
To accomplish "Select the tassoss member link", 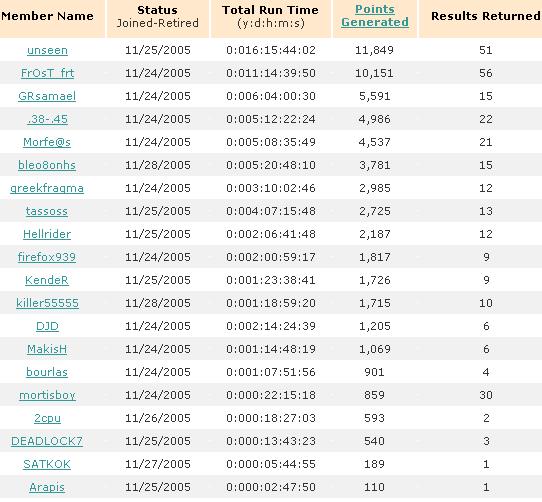I will click(x=47, y=211).
